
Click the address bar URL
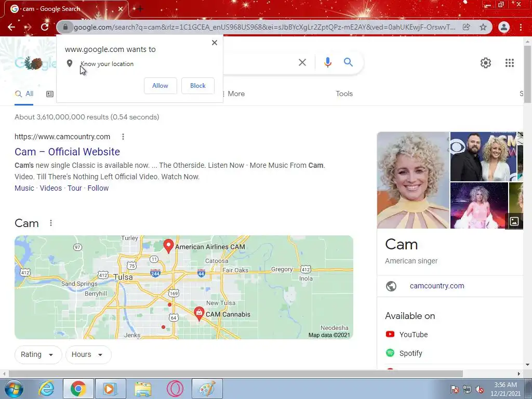264,27
